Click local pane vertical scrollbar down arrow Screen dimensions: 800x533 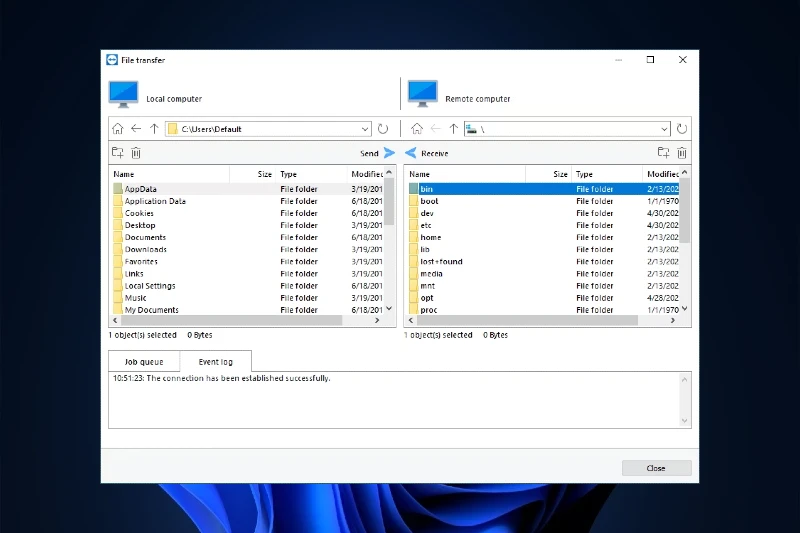point(389,309)
